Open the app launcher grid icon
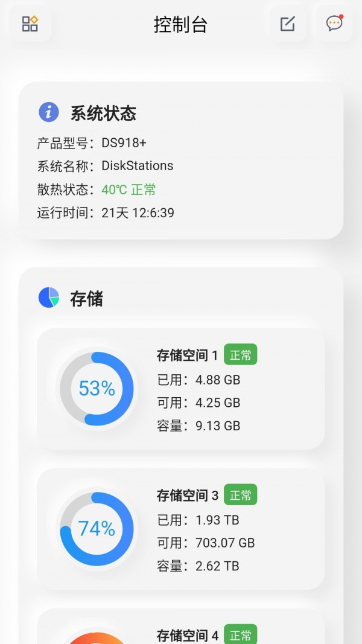This screenshot has height=644, width=362. pos(30,24)
